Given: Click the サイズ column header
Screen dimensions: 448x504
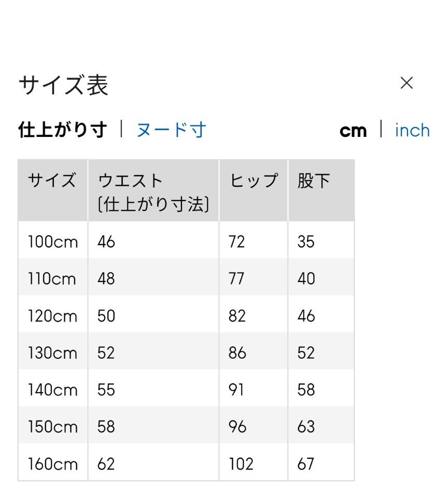Looking at the screenshot, I should 52,181.
